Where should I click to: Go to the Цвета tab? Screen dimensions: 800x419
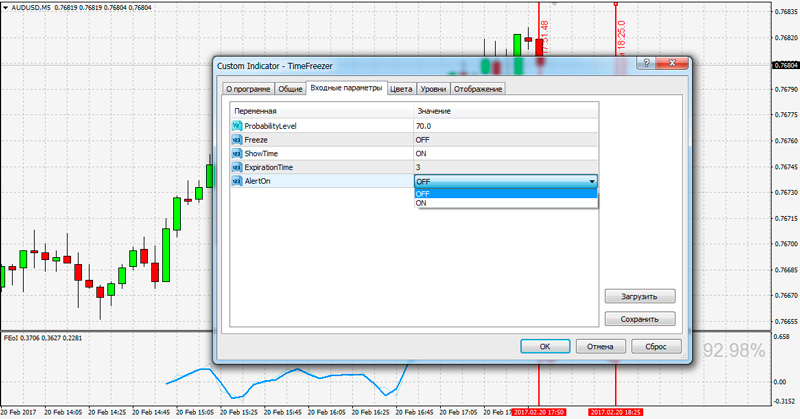coord(401,89)
